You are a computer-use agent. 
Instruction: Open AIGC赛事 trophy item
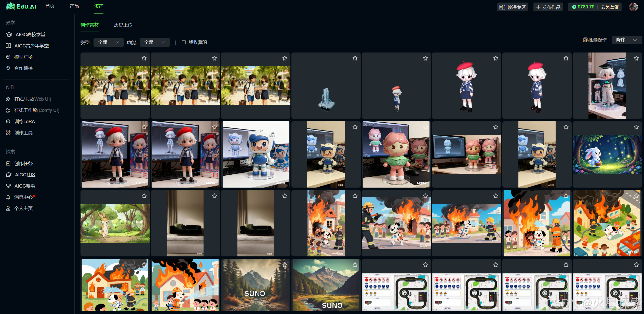tap(24, 186)
